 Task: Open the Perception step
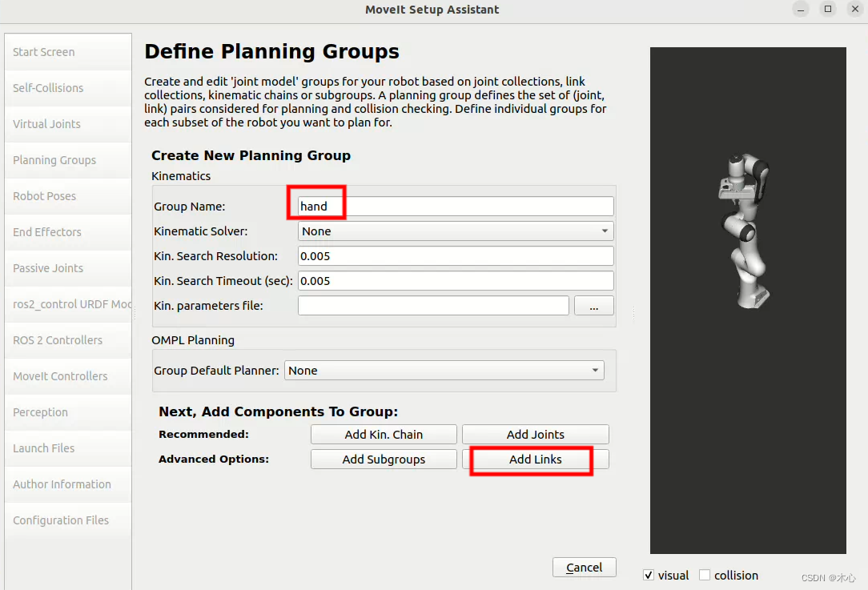68,412
